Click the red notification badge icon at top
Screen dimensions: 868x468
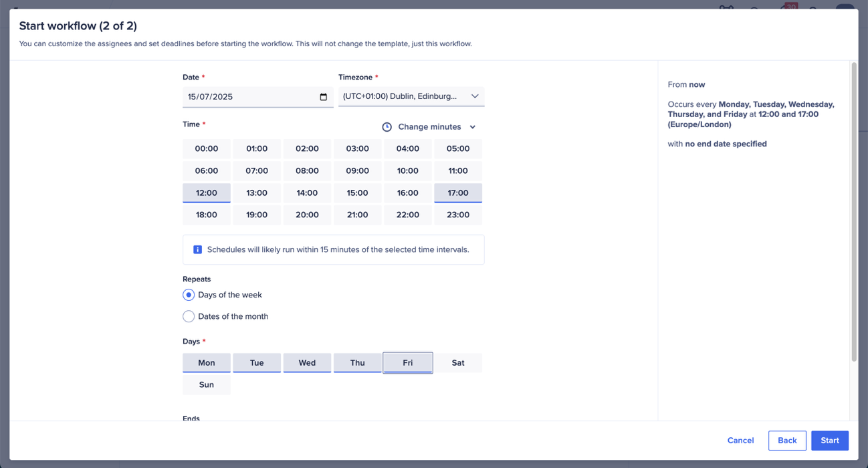791,6
